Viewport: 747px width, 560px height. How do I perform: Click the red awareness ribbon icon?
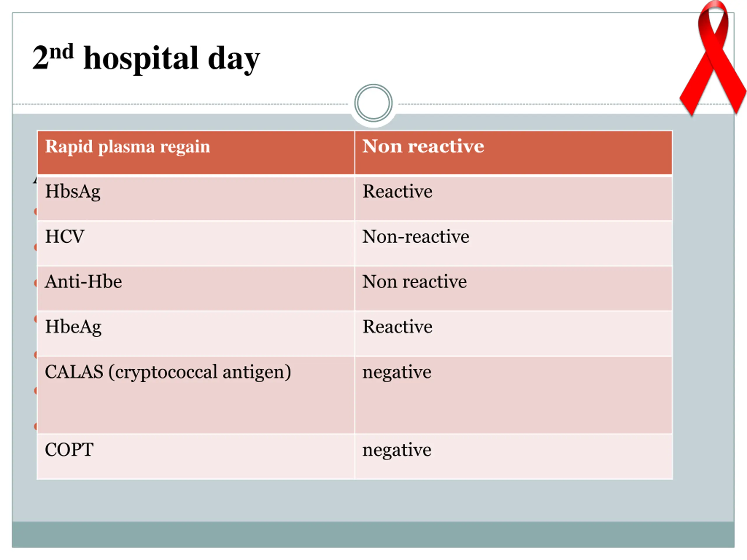pyautogui.click(x=713, y=58)
